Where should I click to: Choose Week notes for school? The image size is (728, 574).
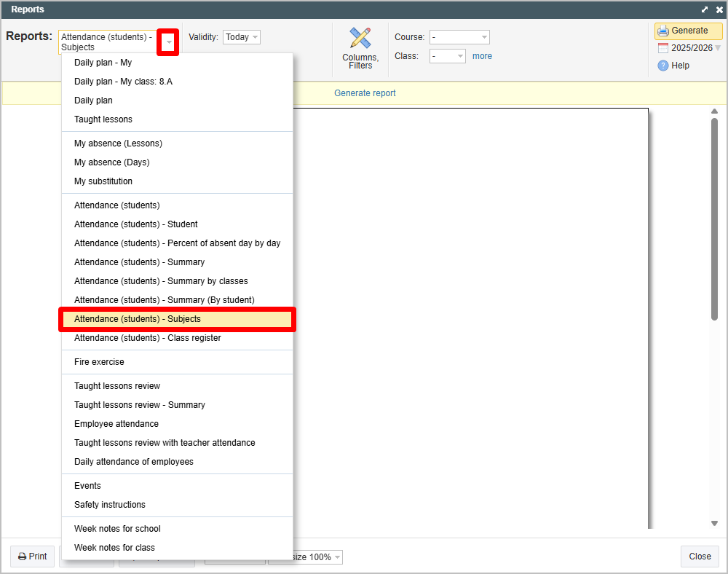[117, 529]
